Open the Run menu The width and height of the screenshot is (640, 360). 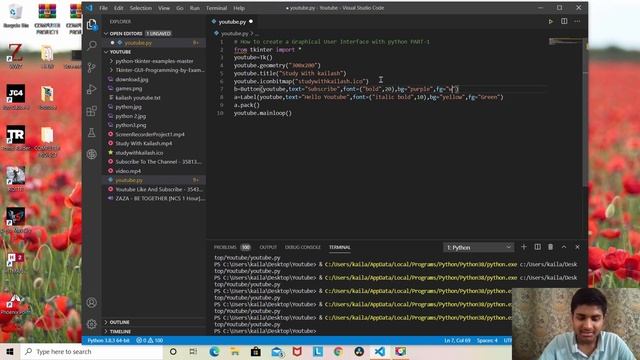[x=195, y=8]
